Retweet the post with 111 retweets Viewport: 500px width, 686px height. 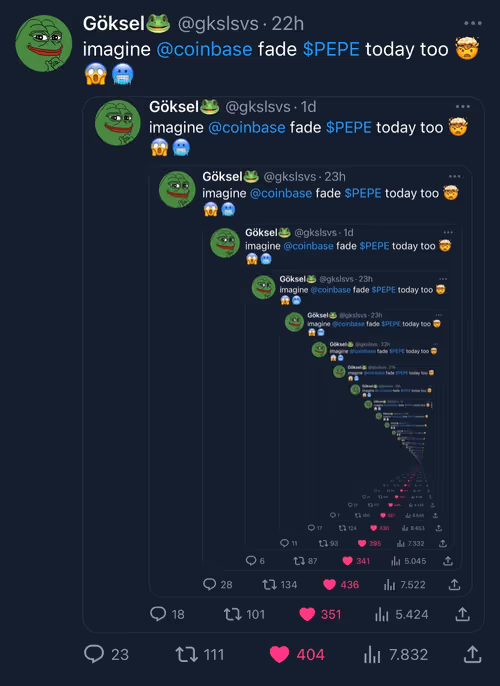point(187,654)
